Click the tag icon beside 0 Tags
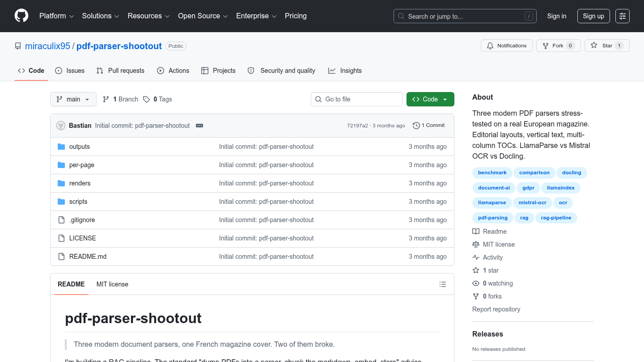Screen dimensions: 644x362 146,99
